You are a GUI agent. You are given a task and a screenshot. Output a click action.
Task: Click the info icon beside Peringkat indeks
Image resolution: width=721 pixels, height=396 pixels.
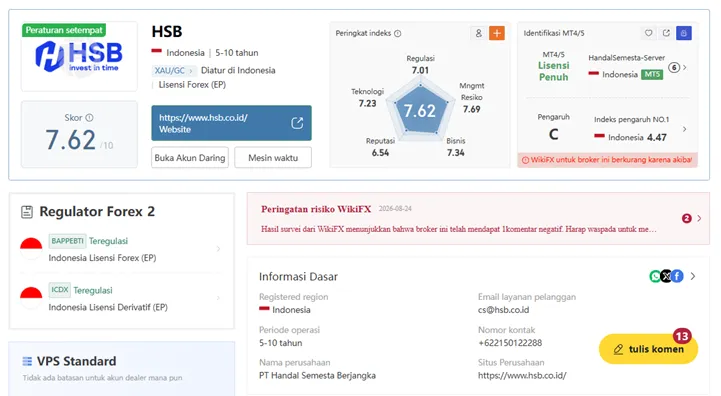coord(398,33)
